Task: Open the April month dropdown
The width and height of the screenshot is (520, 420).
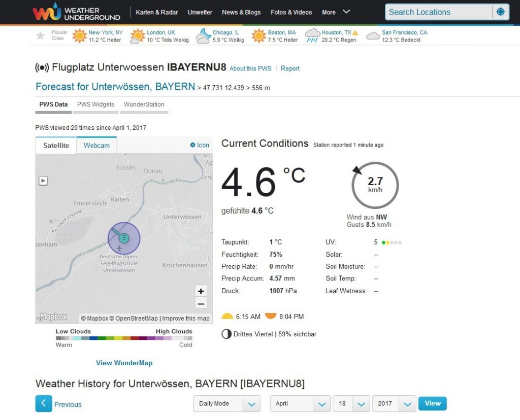Action: [x=300, y=403]
